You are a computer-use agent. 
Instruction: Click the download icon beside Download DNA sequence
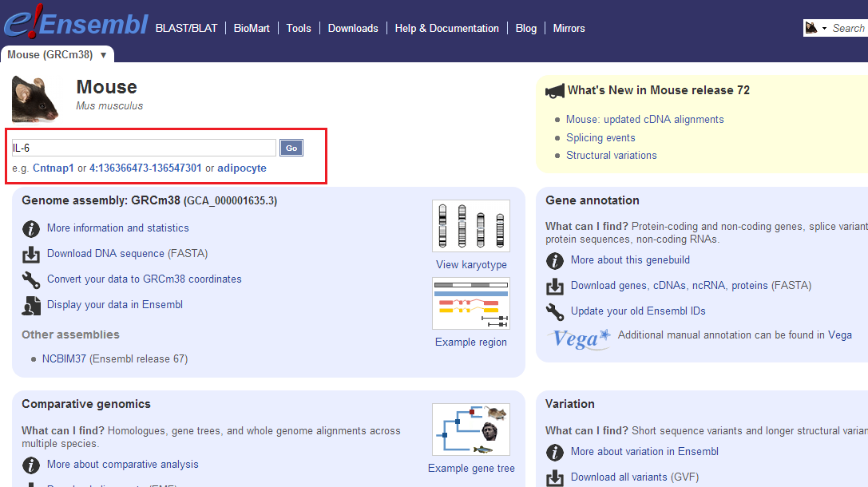point(31,255)
